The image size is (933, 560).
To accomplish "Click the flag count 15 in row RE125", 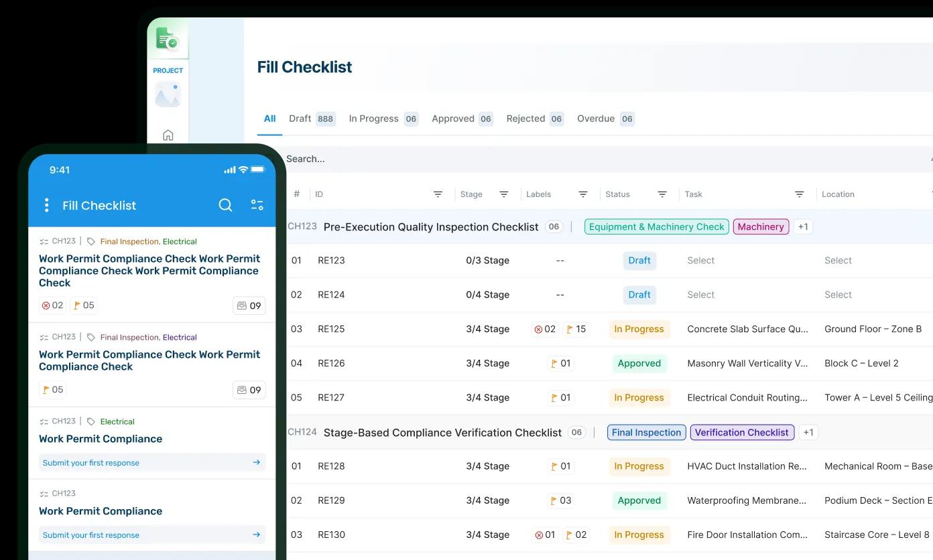I will (576, 329).
